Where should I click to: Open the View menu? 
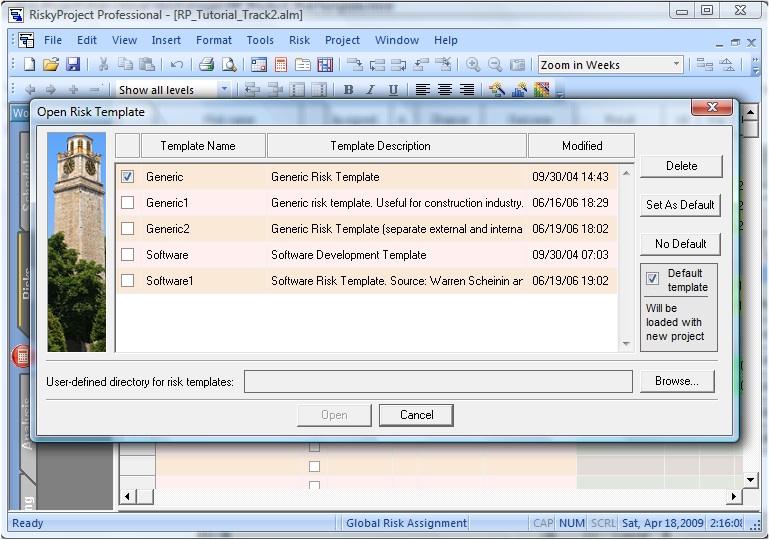[x=124, y=40]
